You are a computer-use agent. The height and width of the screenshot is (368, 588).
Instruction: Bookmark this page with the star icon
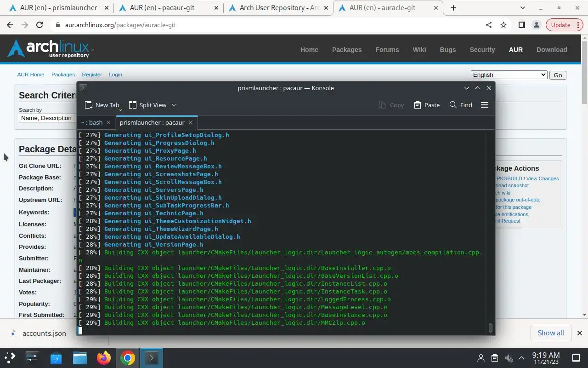[x=503, y=25]
